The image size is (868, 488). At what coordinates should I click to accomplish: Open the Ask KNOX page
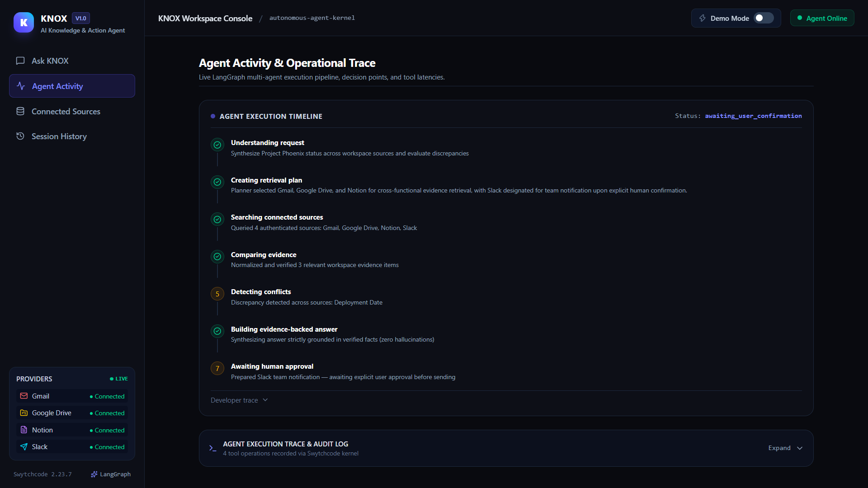[x=72, y=61]
